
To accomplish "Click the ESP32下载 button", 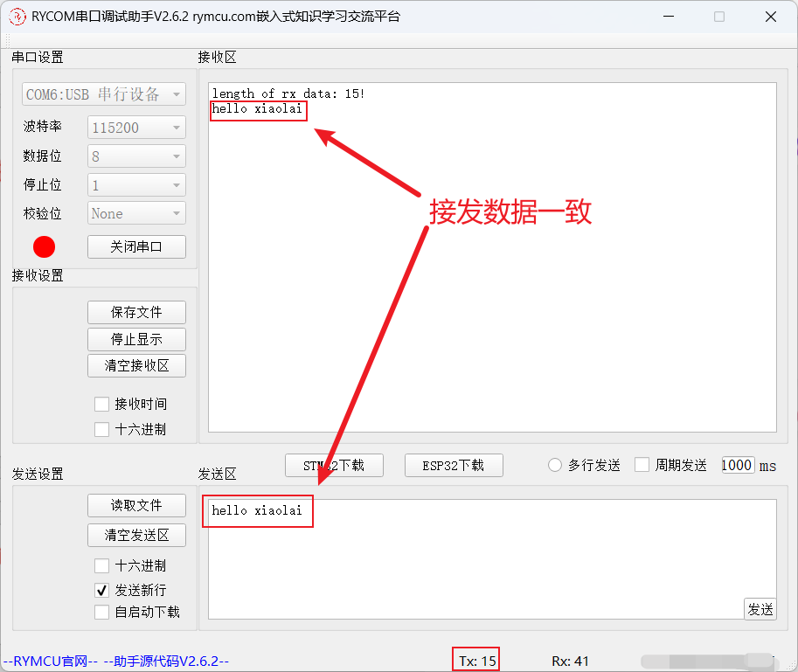I will click(454, 465).
